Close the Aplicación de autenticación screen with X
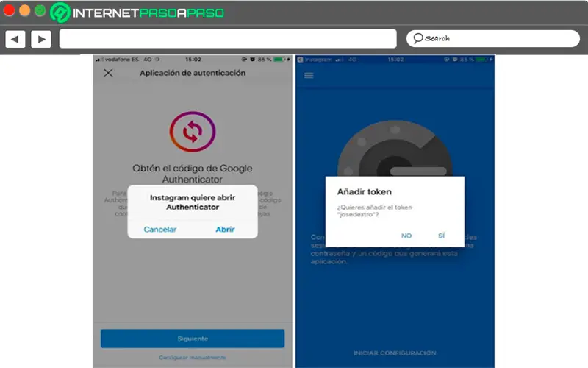 click(108, 73)
